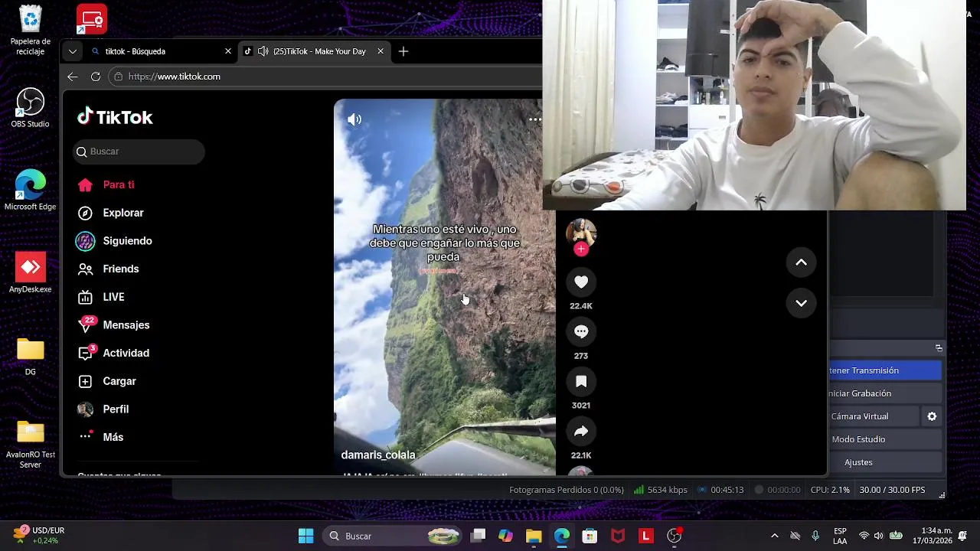This screenshot has height=551, width=980.
Task: Open the OBS Studio desktop shortcut
Action: tap(31, 108)
